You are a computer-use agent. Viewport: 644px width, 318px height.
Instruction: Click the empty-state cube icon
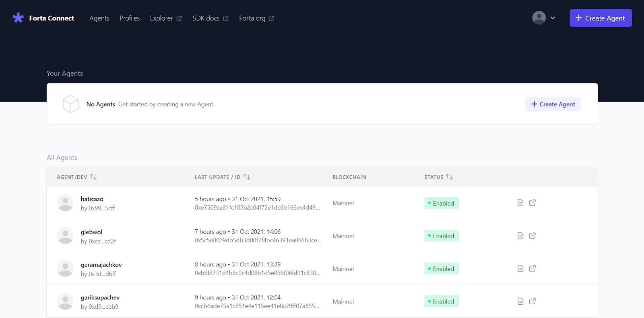tap(71, 104)
